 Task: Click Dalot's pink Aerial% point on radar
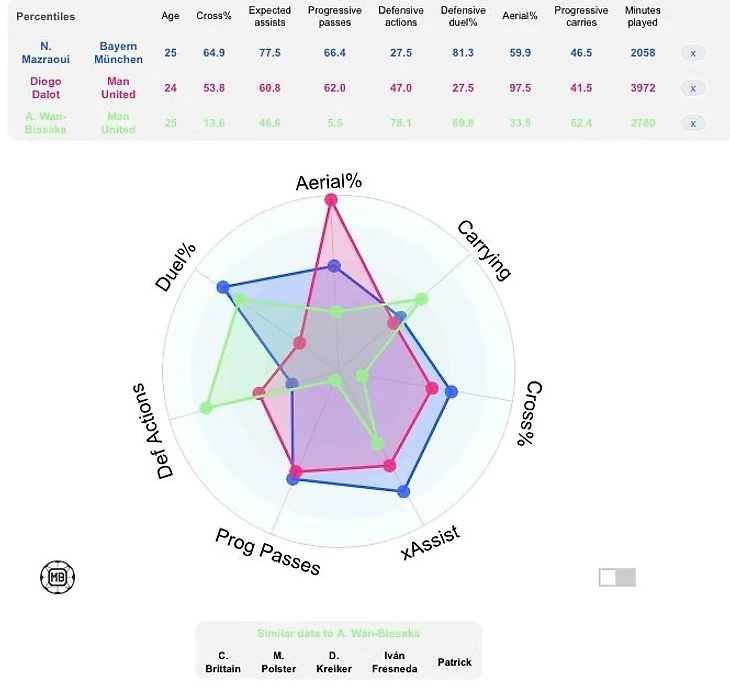pos(332,201)
